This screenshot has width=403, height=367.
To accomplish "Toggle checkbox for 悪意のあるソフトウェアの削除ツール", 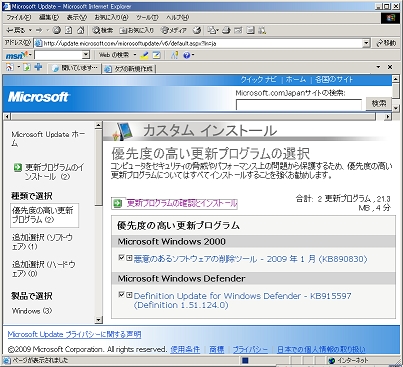I will point(121,258).
